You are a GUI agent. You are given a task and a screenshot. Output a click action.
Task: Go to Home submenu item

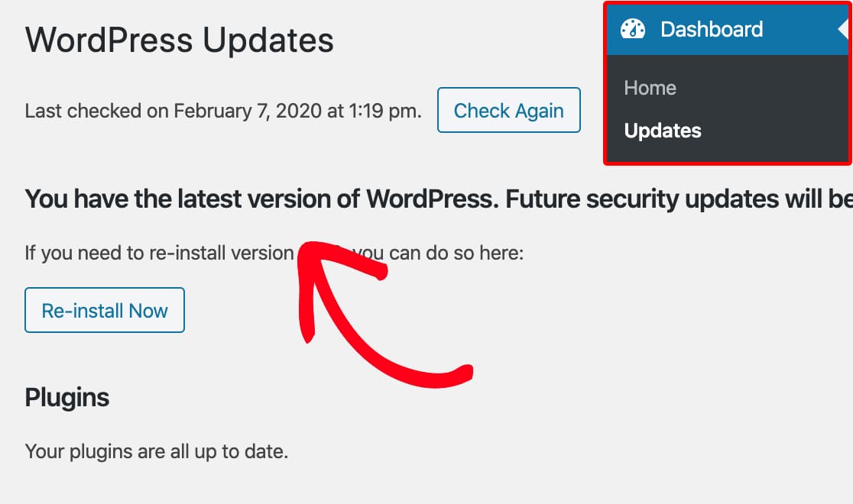click(x=650, y=88)
